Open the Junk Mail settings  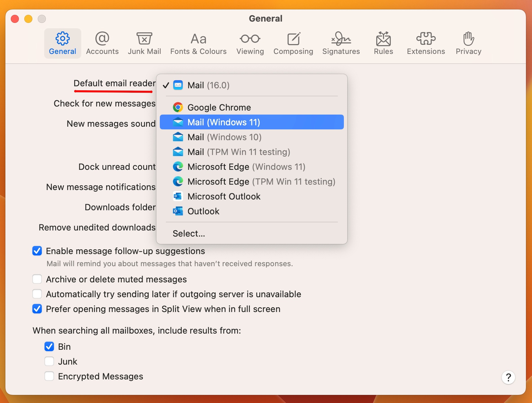click(x=144, y=43)
